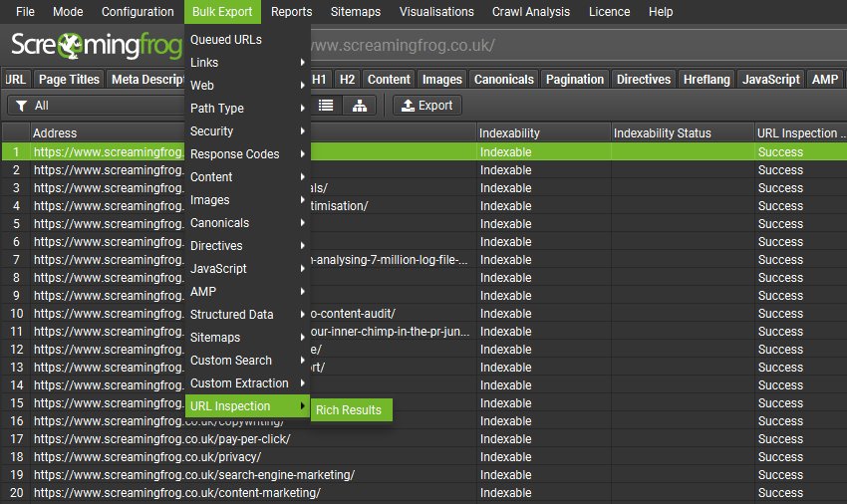Switch to list view icon

point(326,105)
